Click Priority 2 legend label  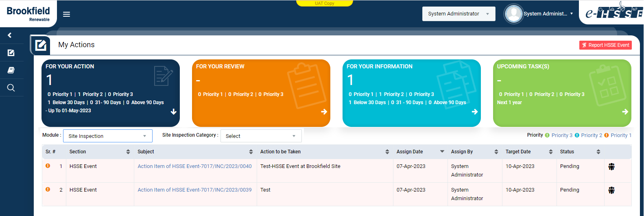point(592,135)
